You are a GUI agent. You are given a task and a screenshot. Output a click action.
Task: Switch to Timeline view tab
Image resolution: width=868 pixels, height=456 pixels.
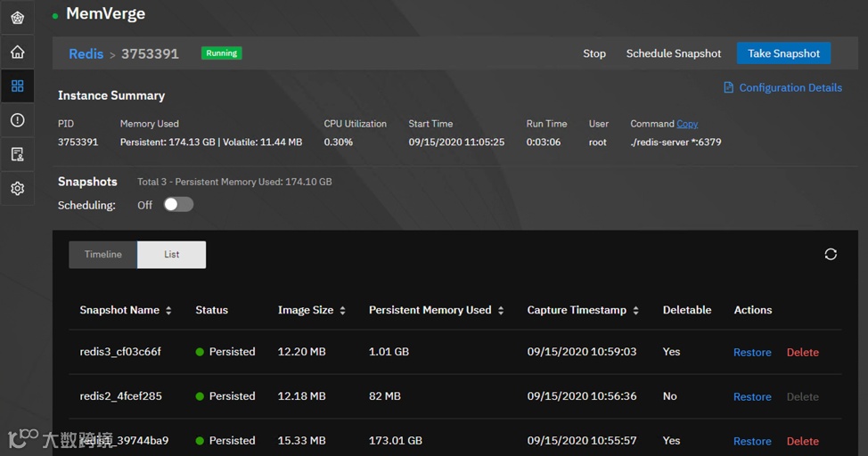(103, 255)
